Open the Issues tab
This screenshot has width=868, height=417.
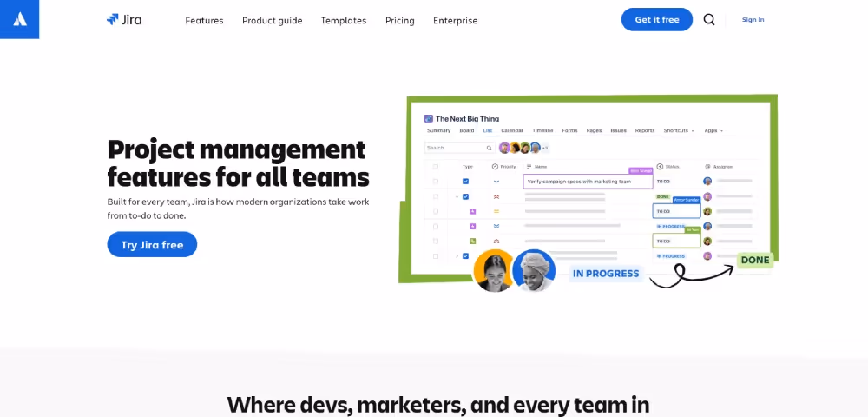[x=618, y=130]
